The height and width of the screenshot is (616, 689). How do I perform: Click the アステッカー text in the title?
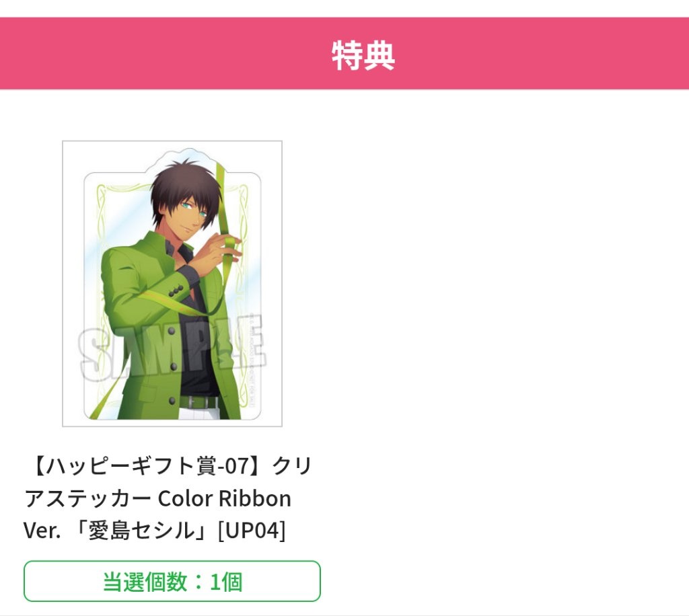click(88, 499)
